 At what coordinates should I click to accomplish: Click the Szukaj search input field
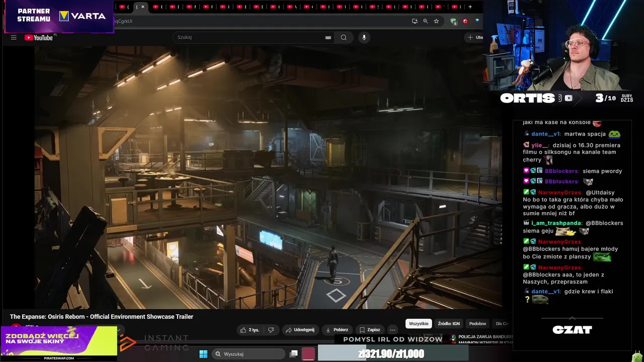pyautogui.click(x=249, y=37)
